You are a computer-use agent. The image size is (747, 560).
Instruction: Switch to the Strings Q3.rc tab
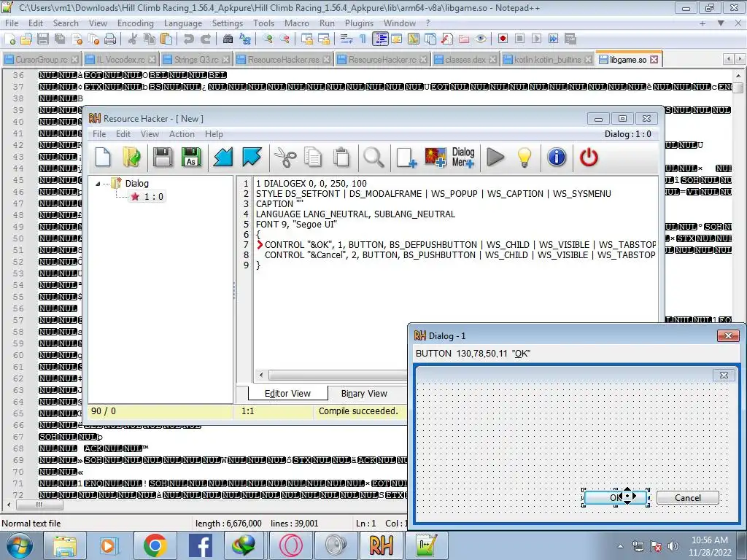click(196, 60)
